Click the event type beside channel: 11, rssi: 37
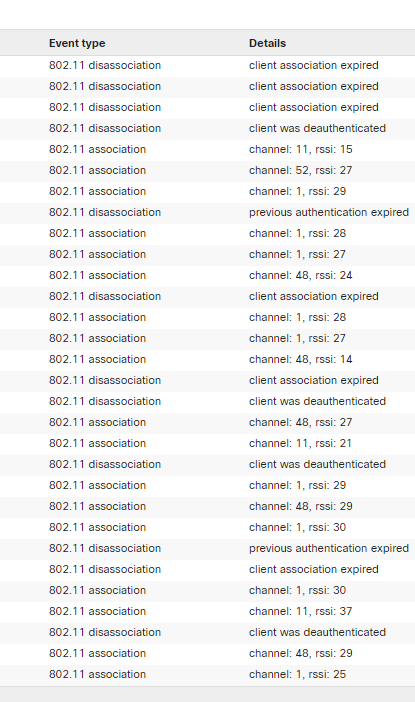The height and width of the screenshot is (702, 415). coord(97,611)
